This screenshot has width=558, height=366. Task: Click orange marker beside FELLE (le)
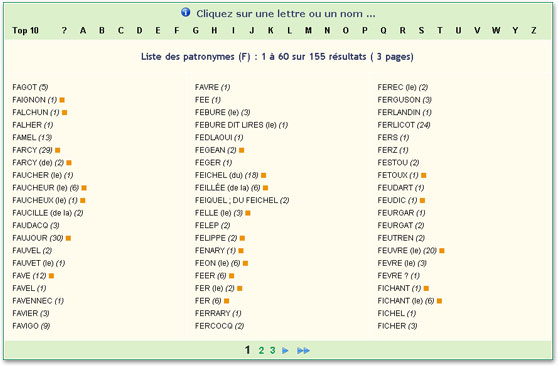[x=248, y=213]
